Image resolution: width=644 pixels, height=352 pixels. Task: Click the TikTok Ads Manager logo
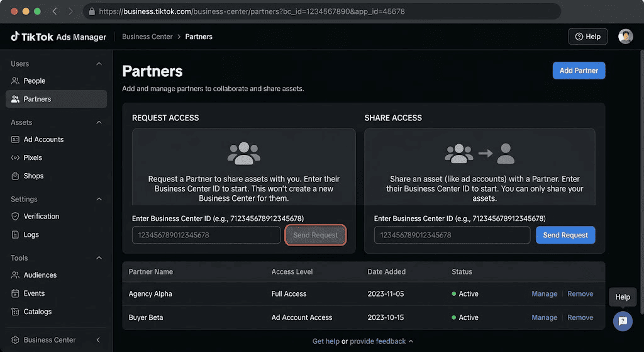click(58, 37)
